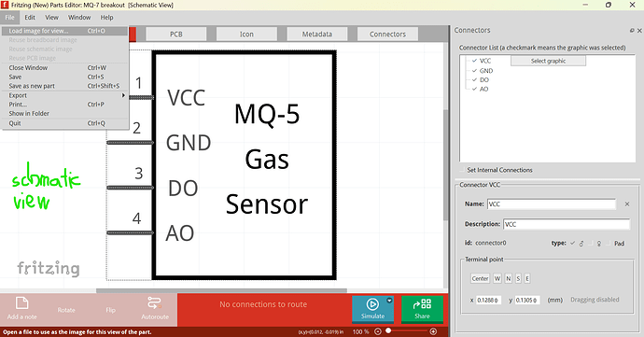The image size is (644, 337).
Task: Set terminal point with Center button
Action: [480, 278]
